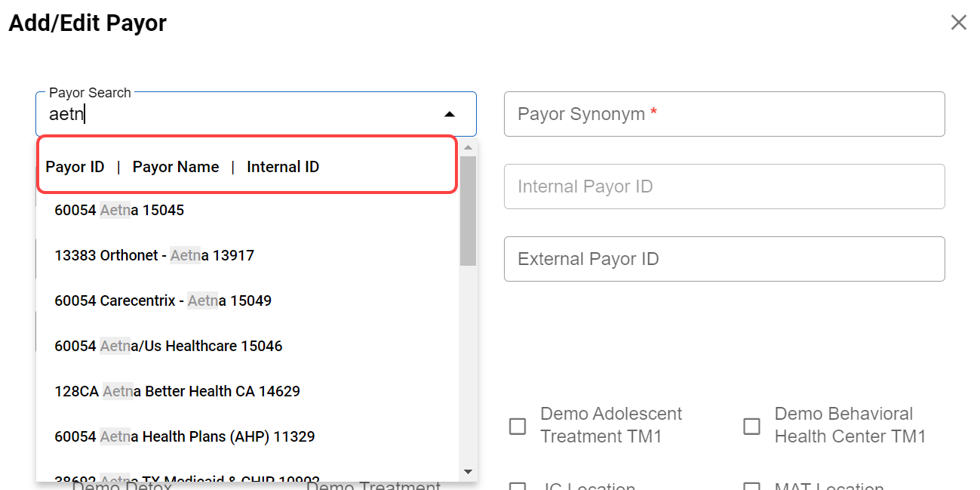Select Orthonet - Aetna 13917 option
980x490 pixels.
coord(154,255)
